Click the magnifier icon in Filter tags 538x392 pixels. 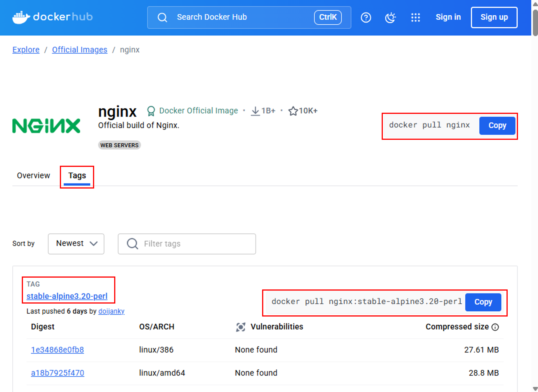coord(132,244)
